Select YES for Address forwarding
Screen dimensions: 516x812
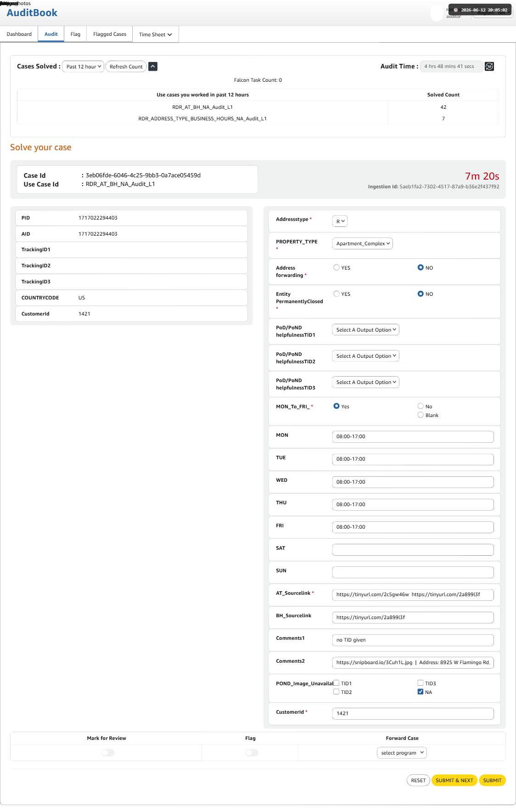[337, 268]
